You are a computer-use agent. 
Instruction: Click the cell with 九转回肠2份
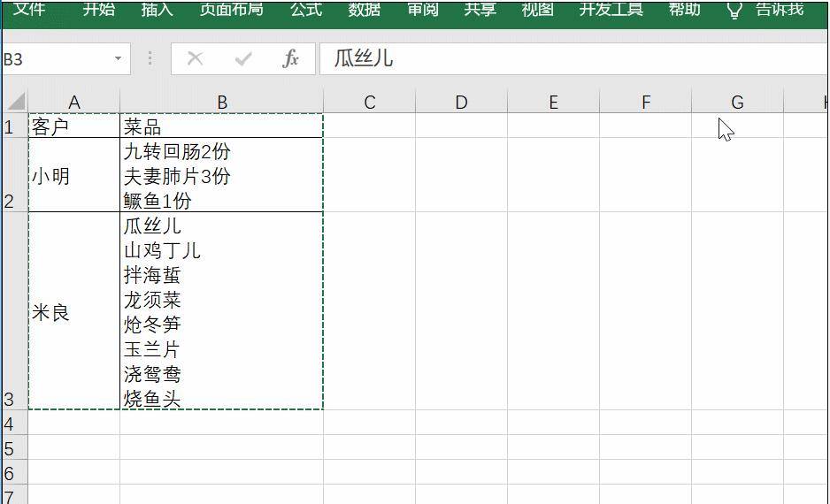point(222,175)
